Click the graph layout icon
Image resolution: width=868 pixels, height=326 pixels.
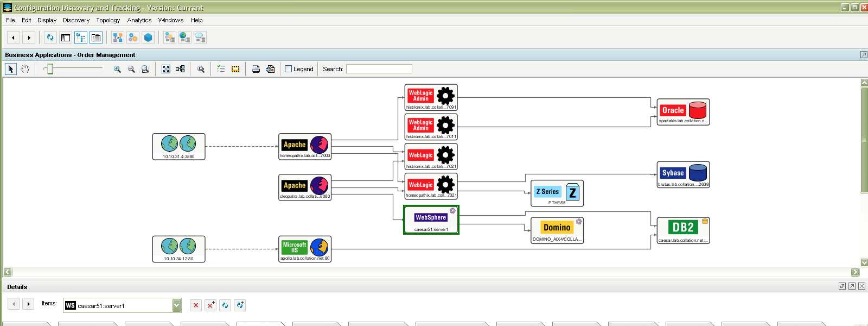tap(180, 69)
